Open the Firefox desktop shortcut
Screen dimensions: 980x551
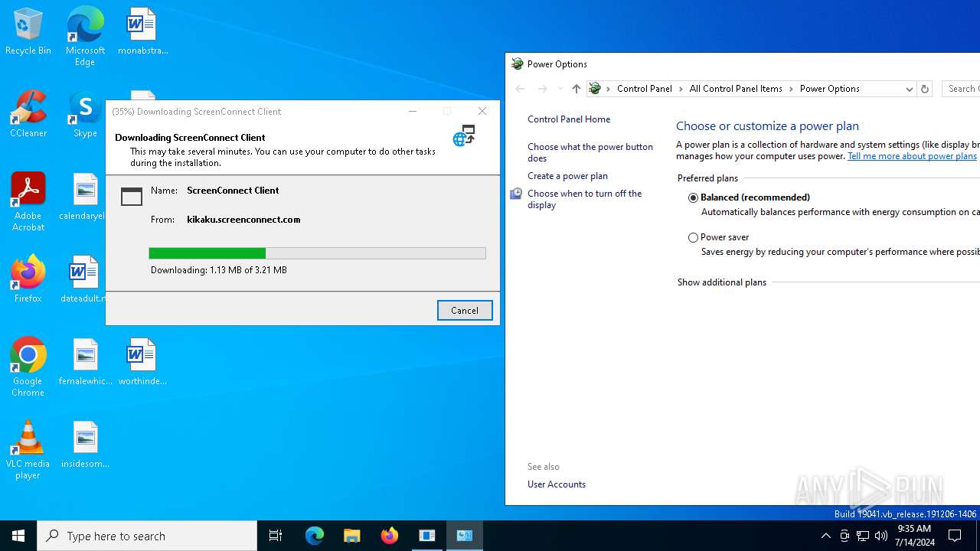click(x=28, y=279)
